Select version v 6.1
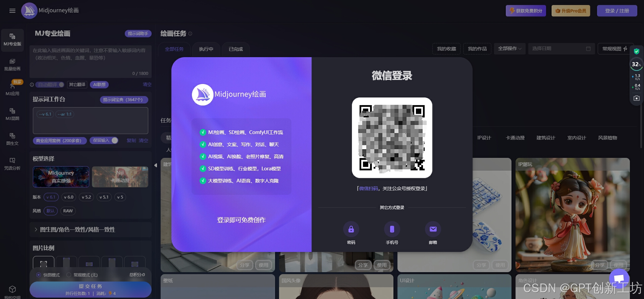644x299 pixels. pyautogui.click(x=51, y=197)
